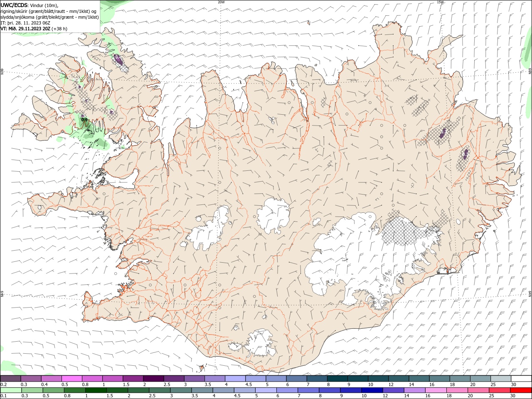Select the bright red bottom-row swatch labeled 30
This screenshot has width=532, height=399.
tap(520, 390)
